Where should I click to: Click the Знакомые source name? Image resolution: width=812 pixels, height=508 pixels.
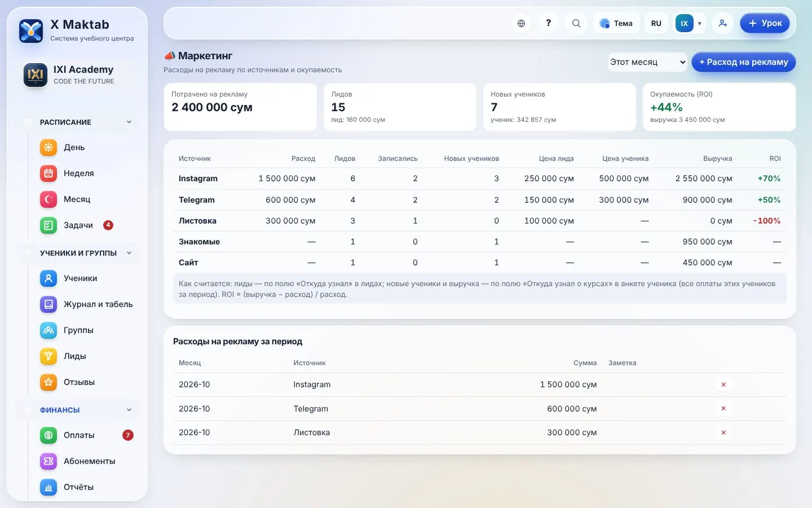tap(199, 242)
